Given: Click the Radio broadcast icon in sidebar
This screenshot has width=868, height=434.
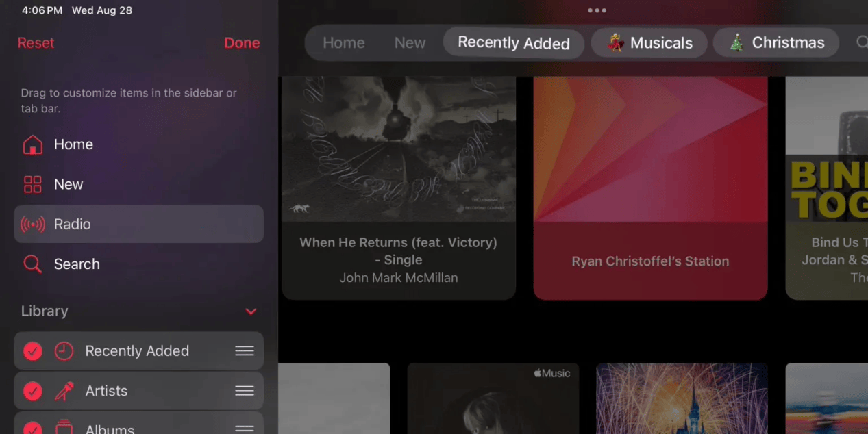Looking at the screenshot, I should click(x=33, y=225).
